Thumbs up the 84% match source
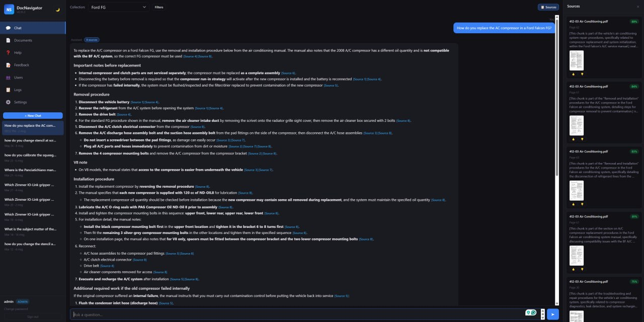Viewport: 644px width, 322px height. [573, 139]
